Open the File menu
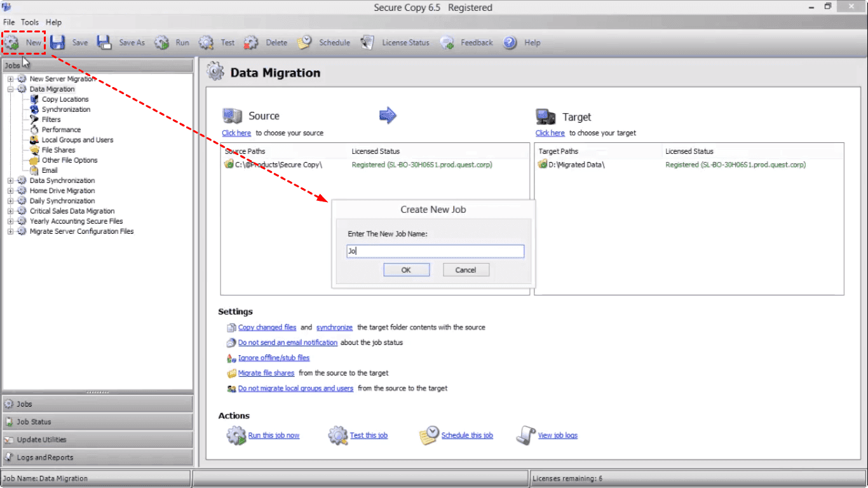868x488 pixels. [9, 22]
